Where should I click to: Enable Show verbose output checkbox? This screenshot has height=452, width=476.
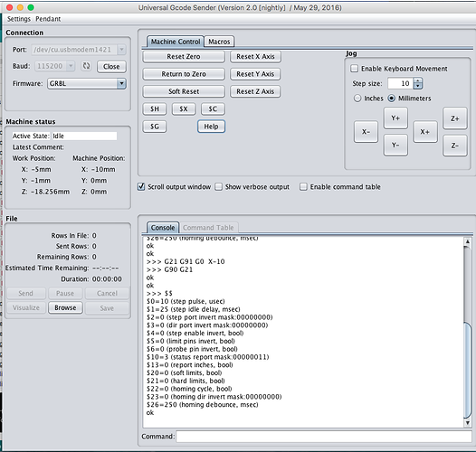[x=219, y=186]
